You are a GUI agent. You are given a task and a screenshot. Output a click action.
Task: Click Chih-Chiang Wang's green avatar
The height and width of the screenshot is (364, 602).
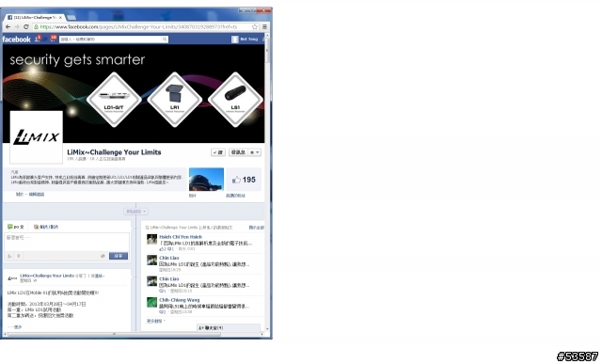click(x=152, y=303)
